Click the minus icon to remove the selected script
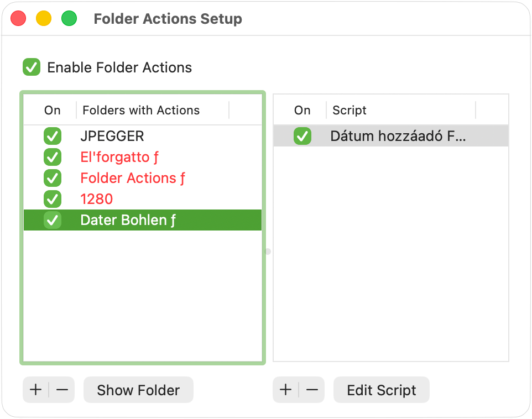Screen dimensions: 532x419 click(312, 390)
